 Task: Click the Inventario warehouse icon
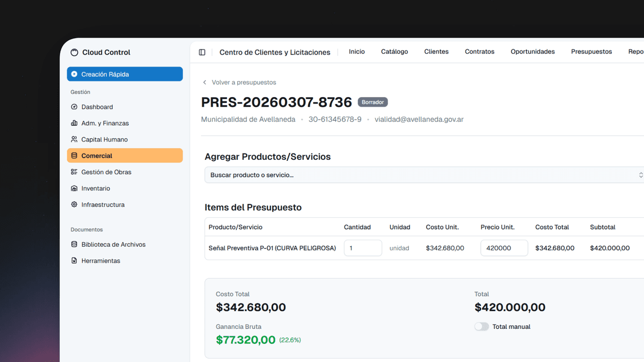[74, 188]
